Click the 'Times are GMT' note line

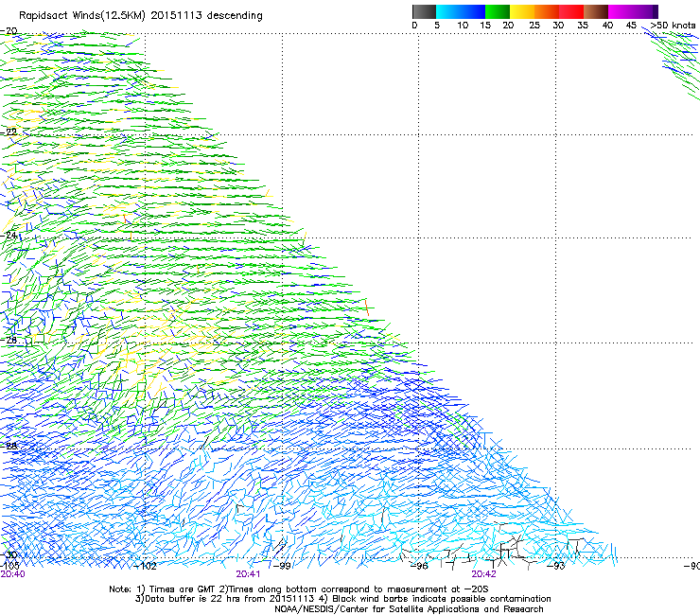(299, 589)
